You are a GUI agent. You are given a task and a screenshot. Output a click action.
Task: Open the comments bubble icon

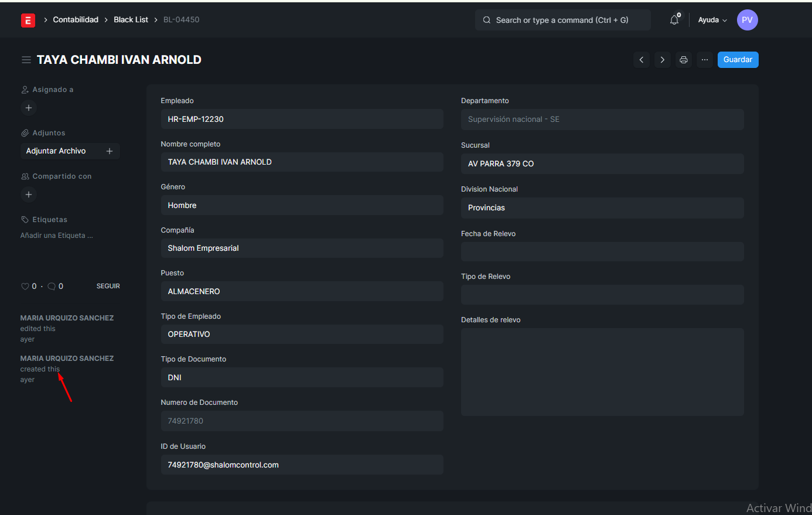click(52, 287)
